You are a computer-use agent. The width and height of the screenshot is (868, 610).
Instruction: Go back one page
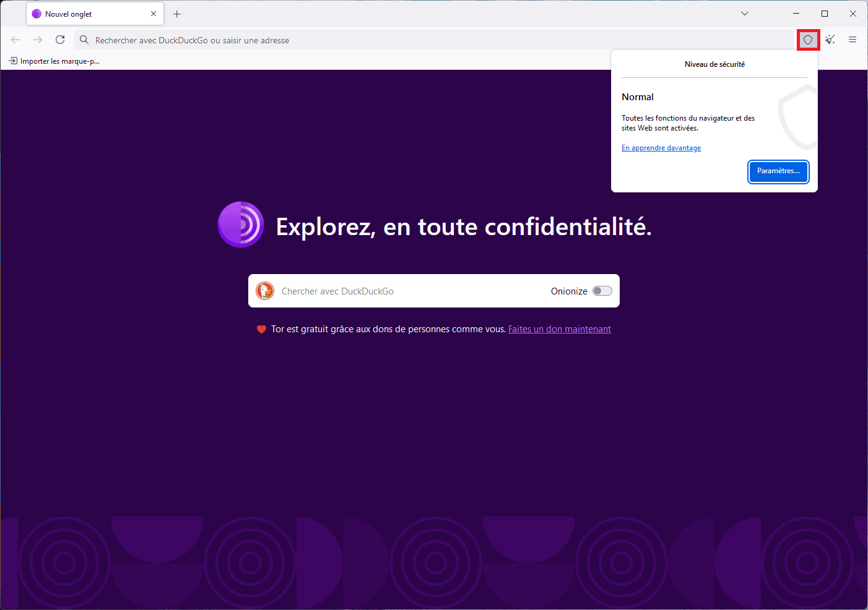pos(15,40)
